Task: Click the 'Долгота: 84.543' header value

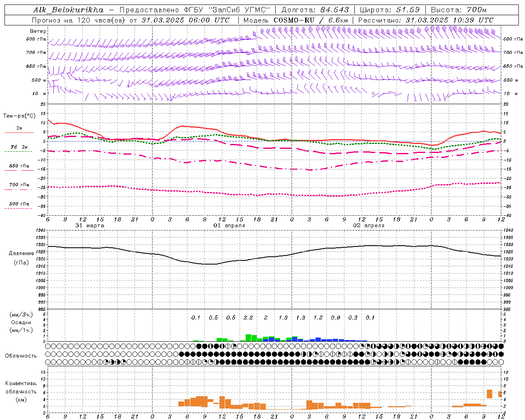Action: 315,9
